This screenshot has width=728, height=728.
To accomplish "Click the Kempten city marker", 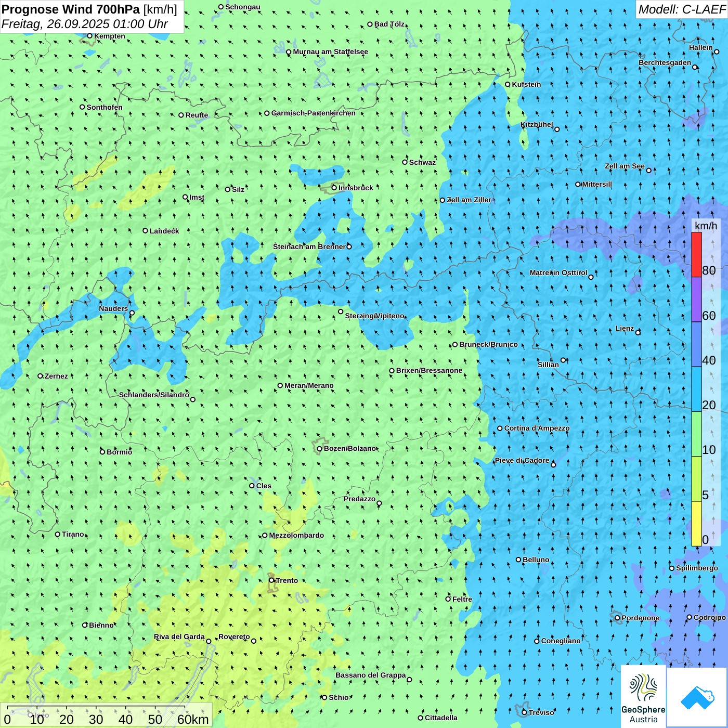I will [89, 36].
